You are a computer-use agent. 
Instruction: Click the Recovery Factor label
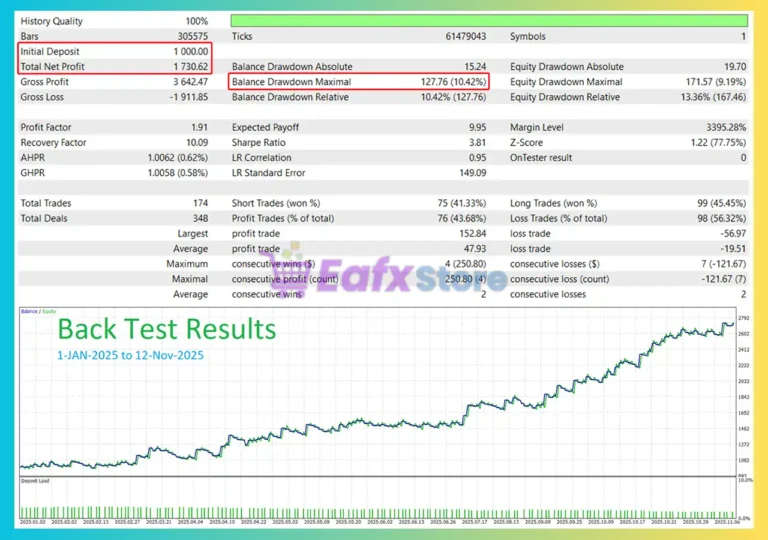pos(53,143)
